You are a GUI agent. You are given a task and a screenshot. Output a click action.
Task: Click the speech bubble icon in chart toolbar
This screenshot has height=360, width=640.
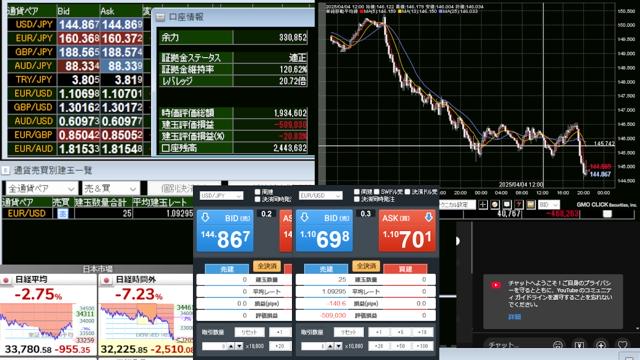coord(507,204)
